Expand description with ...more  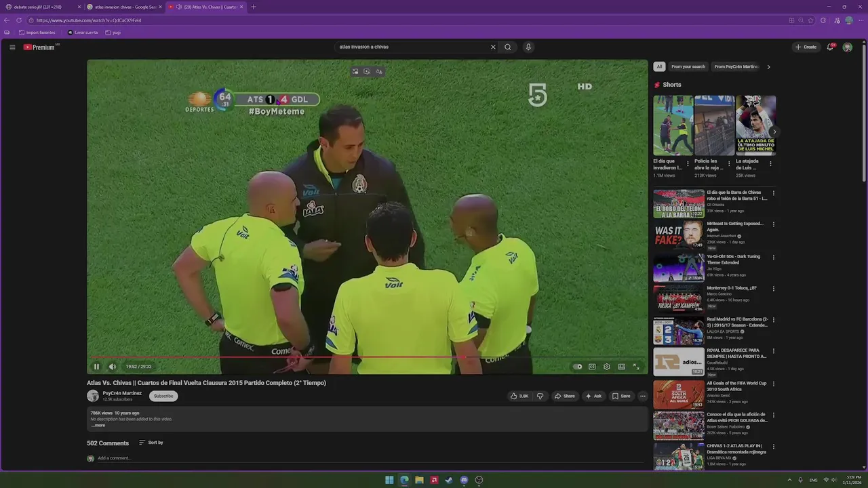click(x=98, y=425)
